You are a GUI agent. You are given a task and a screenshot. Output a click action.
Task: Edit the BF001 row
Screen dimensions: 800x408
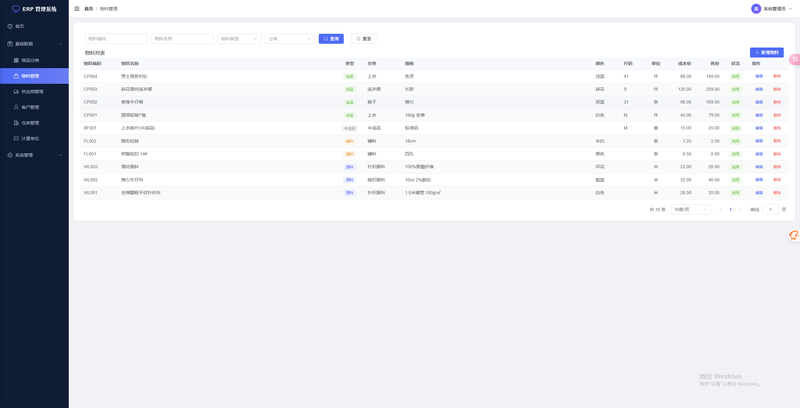tap(759, 128)
